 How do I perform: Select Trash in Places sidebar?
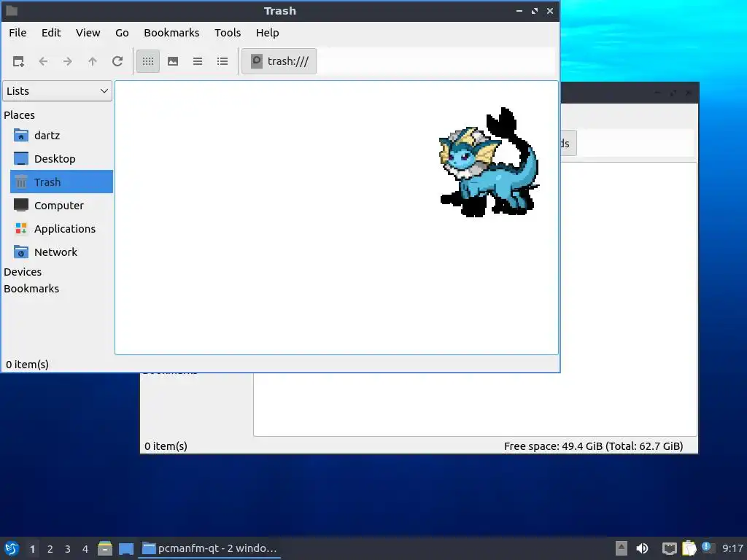tap(61, 182)
